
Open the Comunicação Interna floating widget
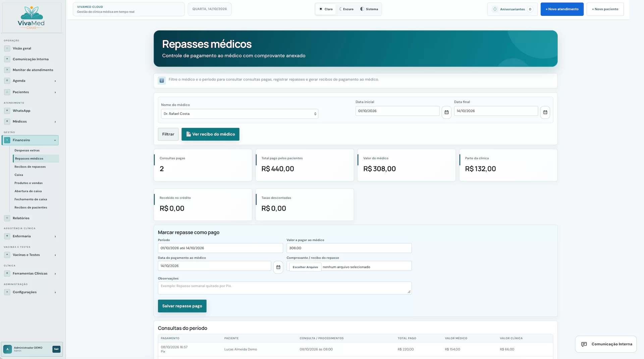click(606, 344)
